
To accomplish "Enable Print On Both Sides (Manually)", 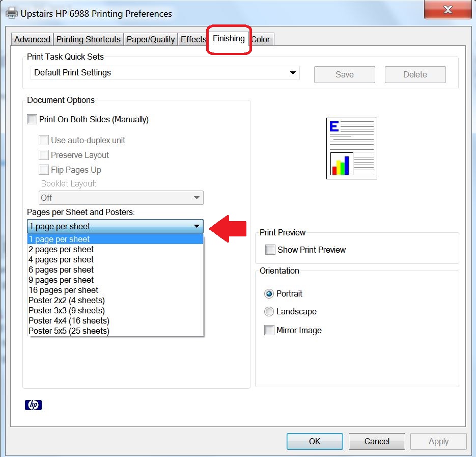I will (32, 119).
